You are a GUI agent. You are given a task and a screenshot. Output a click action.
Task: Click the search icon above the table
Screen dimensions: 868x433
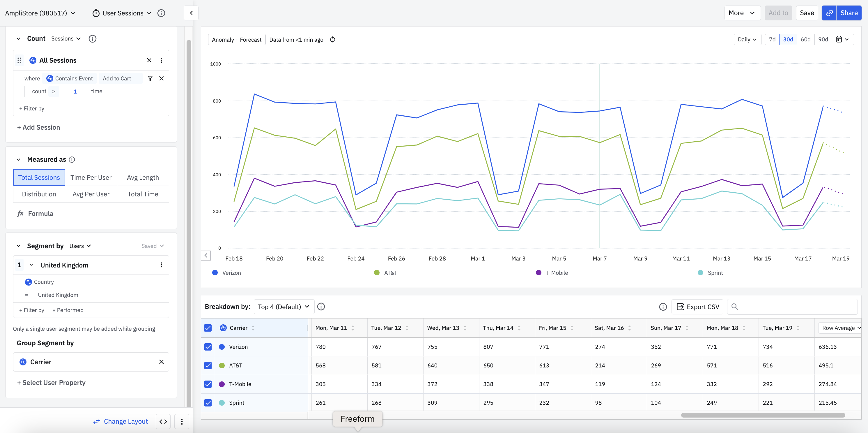point(735,307)
